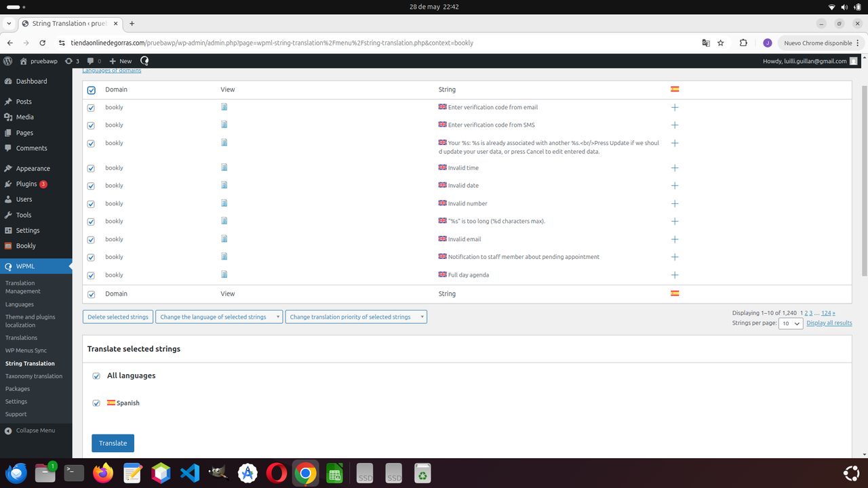Screen dimensions: 868x488
Task: Add translation for 'Invalid email' string
Action: click(x=675, y=239)
